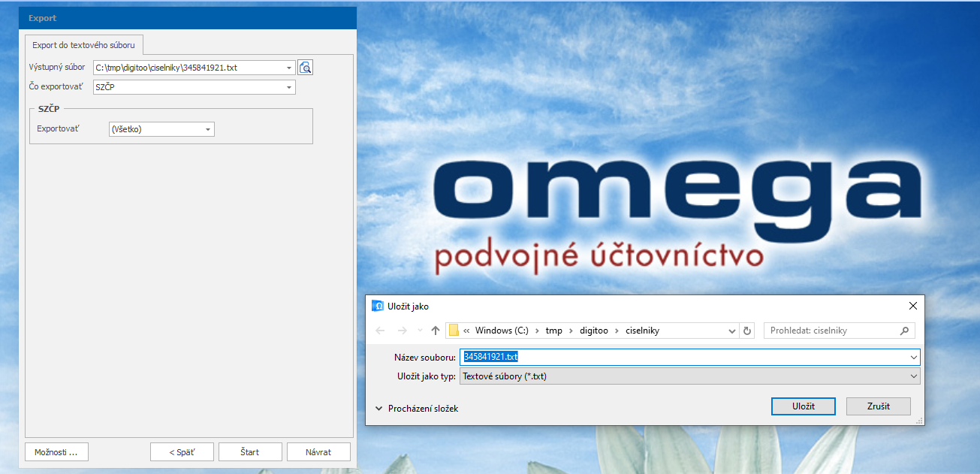This screenshot has width=980, height=474.
Task: Expand Procházení složek section
Action: 417,409
